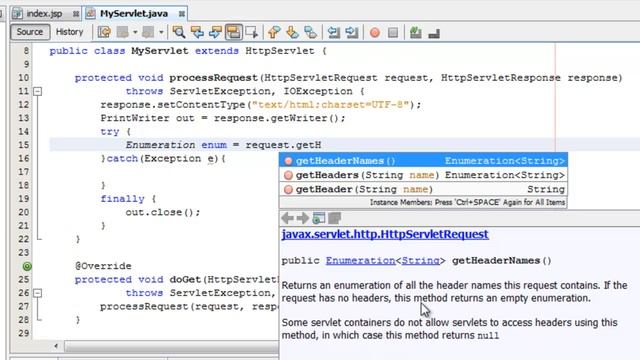Start Macro Recording red button

[x=375, y=32]
